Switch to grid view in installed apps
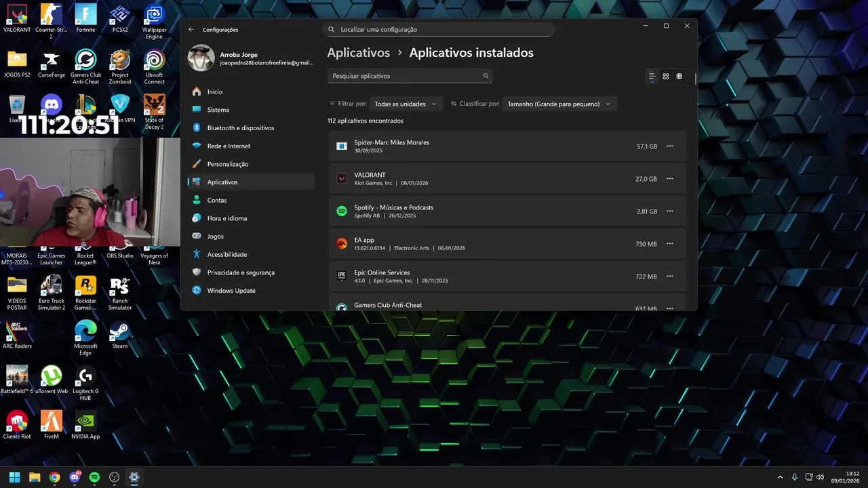This screenshot has width=868, height=488. (x=666, y=77)
